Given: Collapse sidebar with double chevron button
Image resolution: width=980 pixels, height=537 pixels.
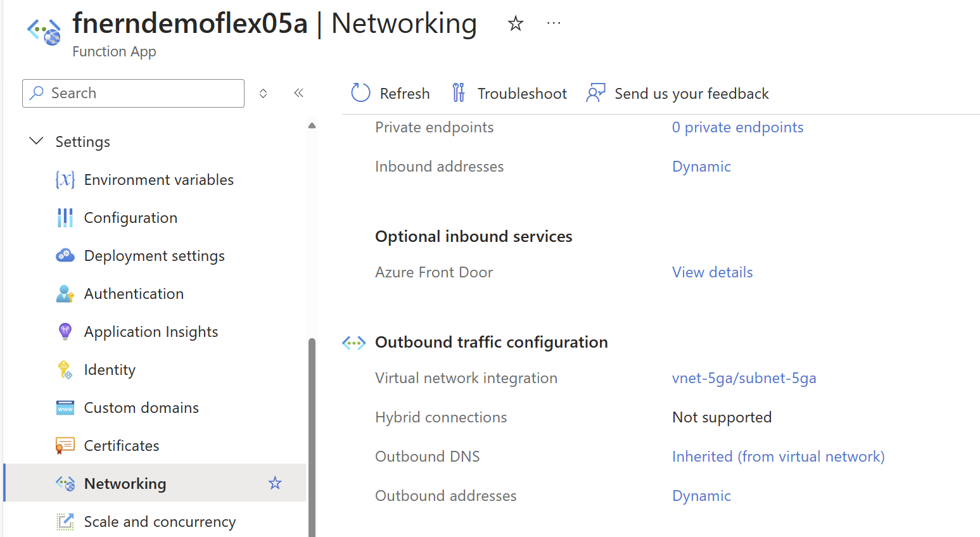Looking at the screenshot, I should (299, 93).
